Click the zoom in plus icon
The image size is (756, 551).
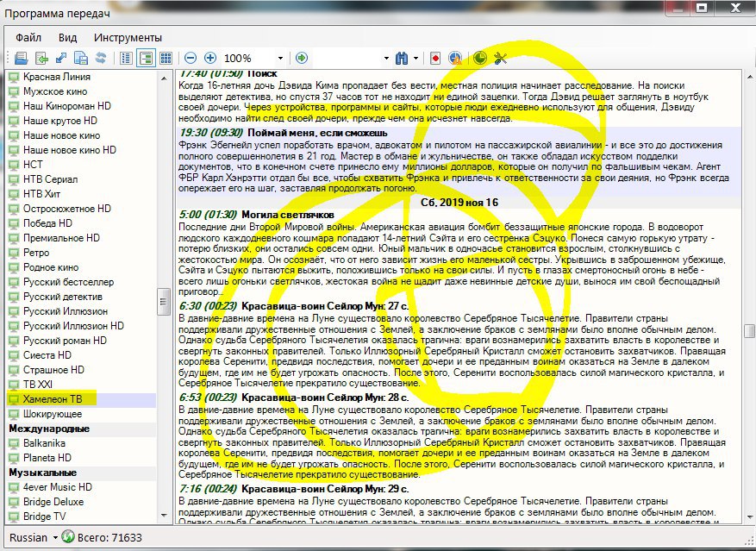point(210,59)
